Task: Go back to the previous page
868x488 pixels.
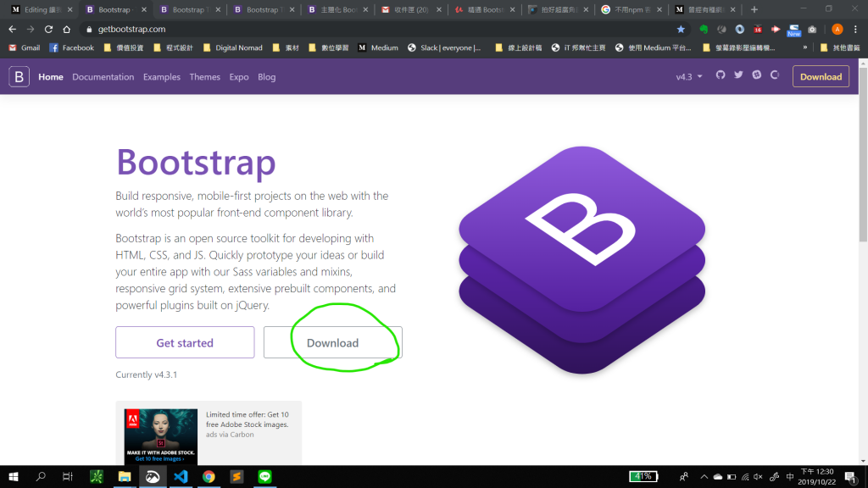Action: [13, 30]
